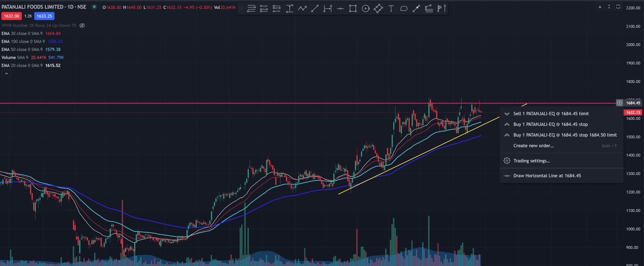
Task: Select the rotated rectangle tool
Action: 378,9
